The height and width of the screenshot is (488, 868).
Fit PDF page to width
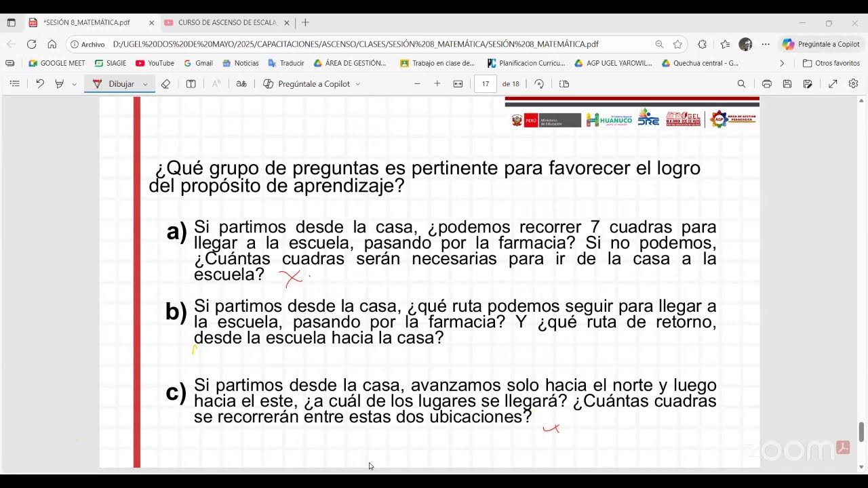458,84
